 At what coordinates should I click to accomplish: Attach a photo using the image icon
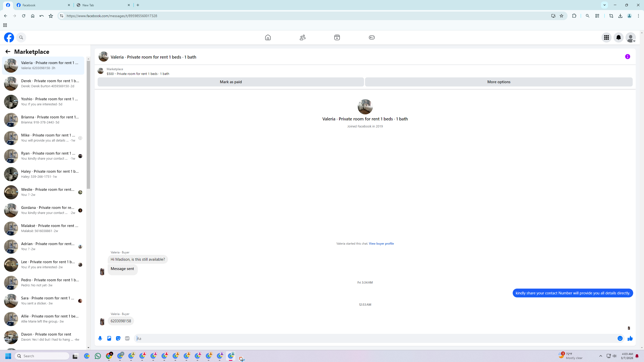(x=109, y=338)
